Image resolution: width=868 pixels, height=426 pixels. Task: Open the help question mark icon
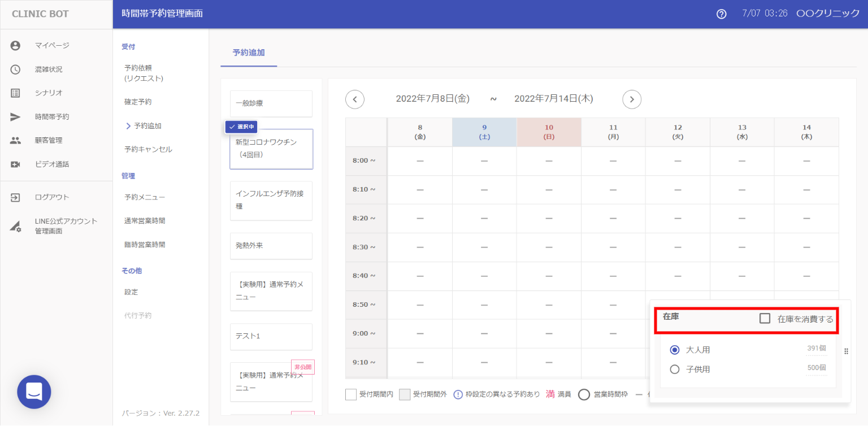coord(721,14)
